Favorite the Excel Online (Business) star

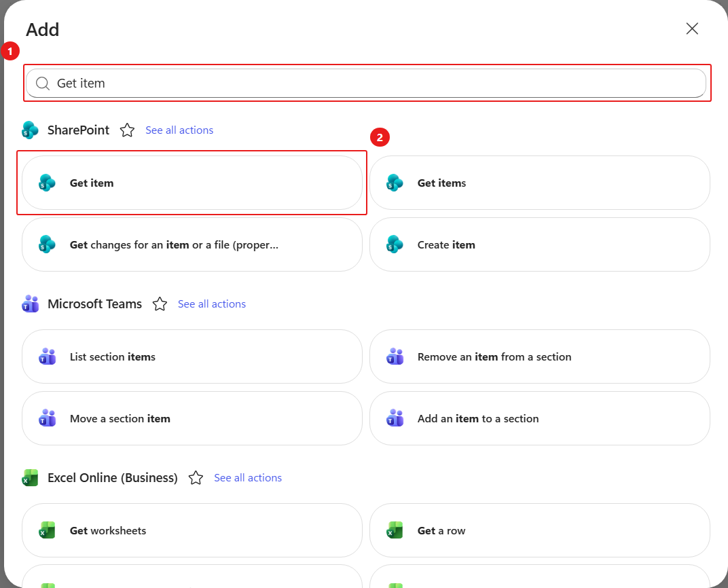(x=196, y=477)
